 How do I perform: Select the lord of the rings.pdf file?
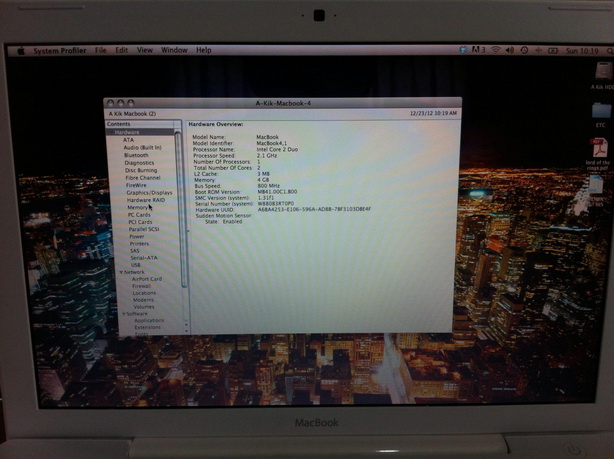[598, 154]
